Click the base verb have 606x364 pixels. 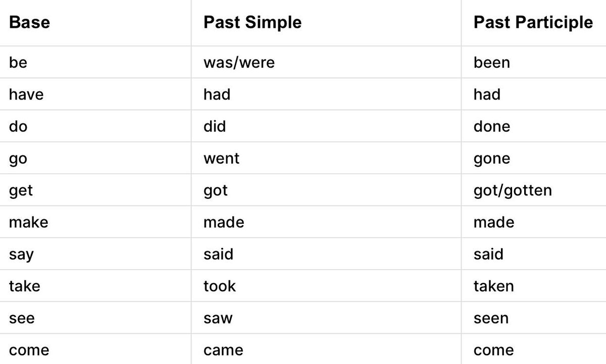[26, 94]
